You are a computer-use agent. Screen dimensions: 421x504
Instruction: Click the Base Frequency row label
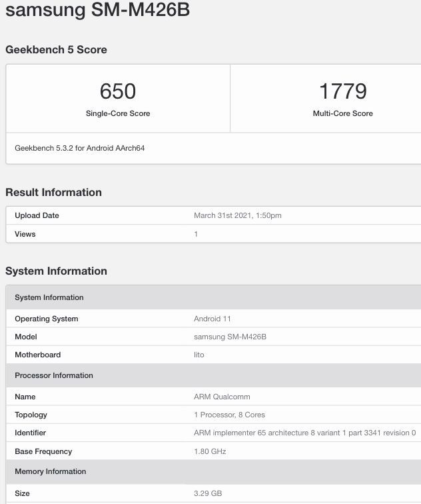(x=43, y=451)
